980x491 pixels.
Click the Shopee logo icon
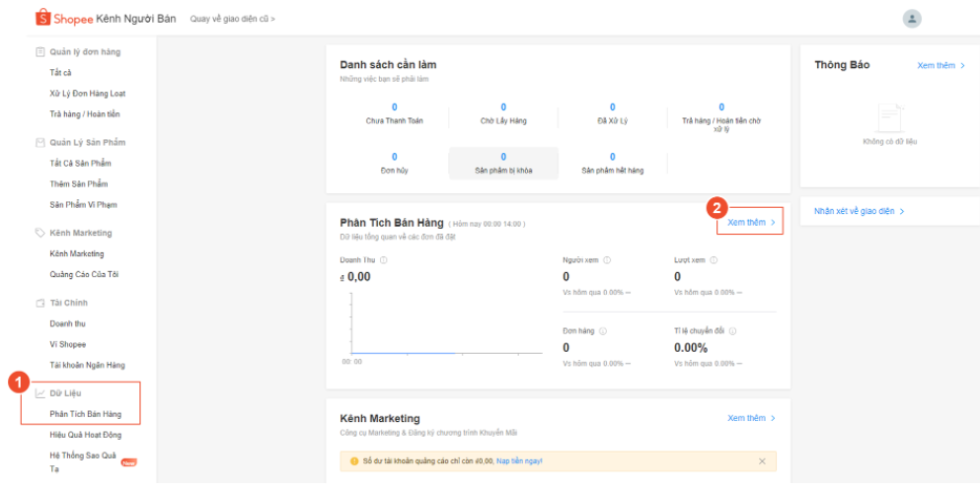[x=43, y=18]
